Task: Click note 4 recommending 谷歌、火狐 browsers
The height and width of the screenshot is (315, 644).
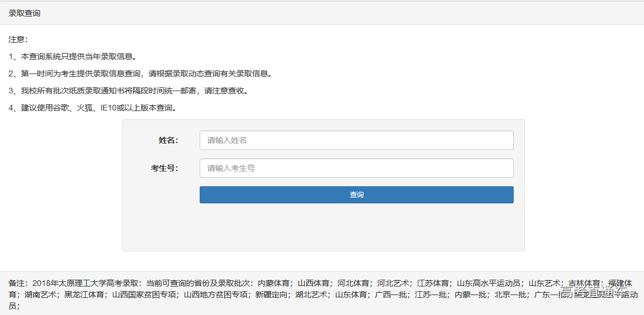Action: (92, 108)
